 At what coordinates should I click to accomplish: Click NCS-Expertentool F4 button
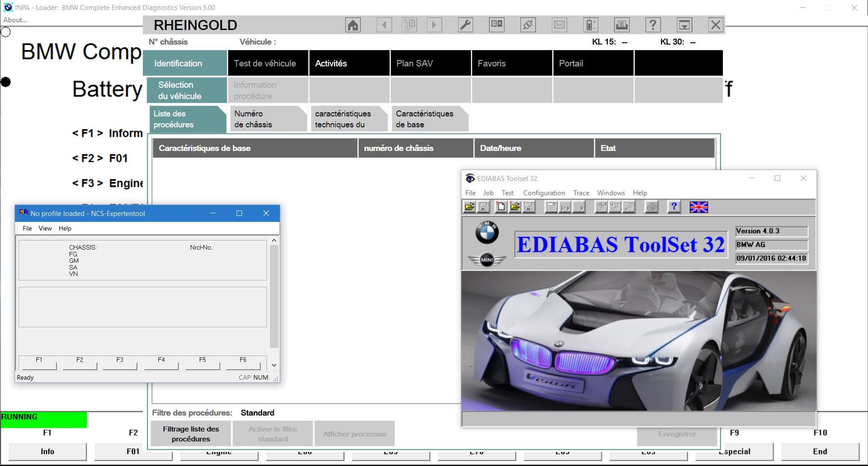(x=161, y=366)
